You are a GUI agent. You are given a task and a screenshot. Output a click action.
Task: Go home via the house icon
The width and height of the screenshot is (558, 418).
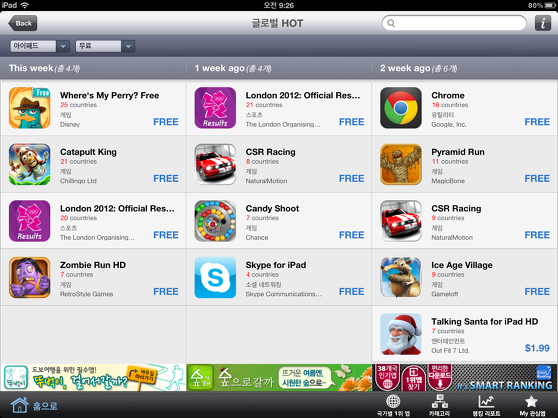click(x=20, y=405)
